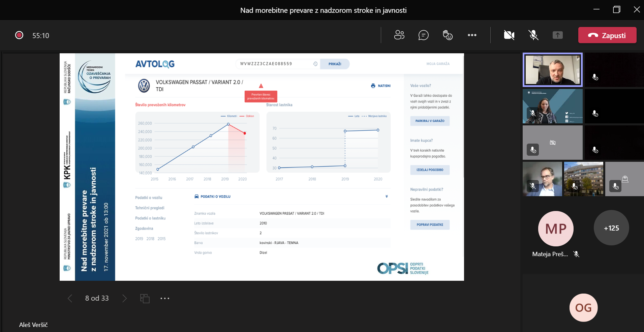Go to next slide
644x332 pixels.
pyautogui.click(x=124, y=298)
